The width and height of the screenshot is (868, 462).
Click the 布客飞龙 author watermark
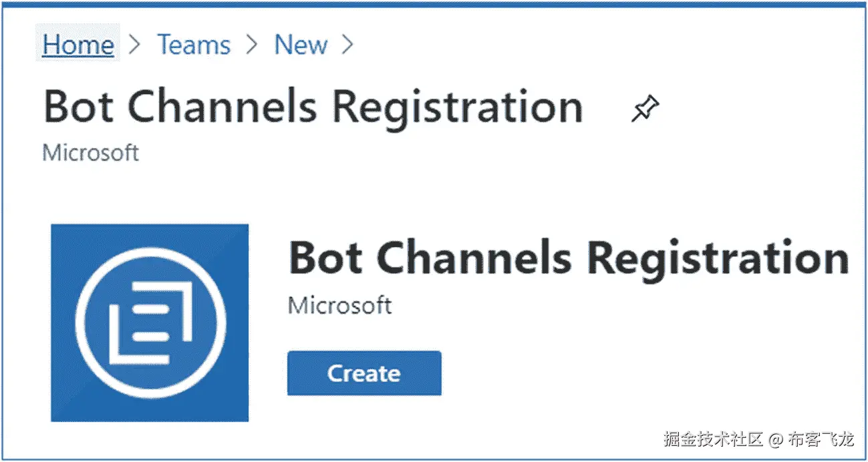point(821,439)
